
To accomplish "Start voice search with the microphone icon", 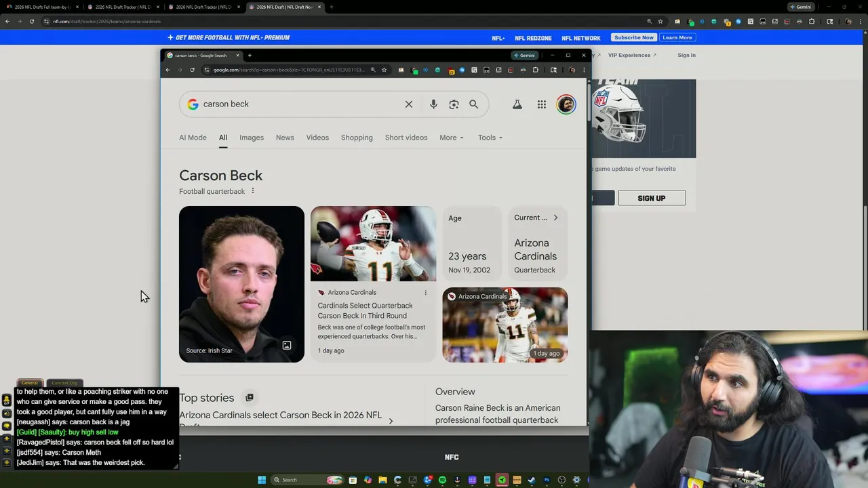I will coord(433,104).
